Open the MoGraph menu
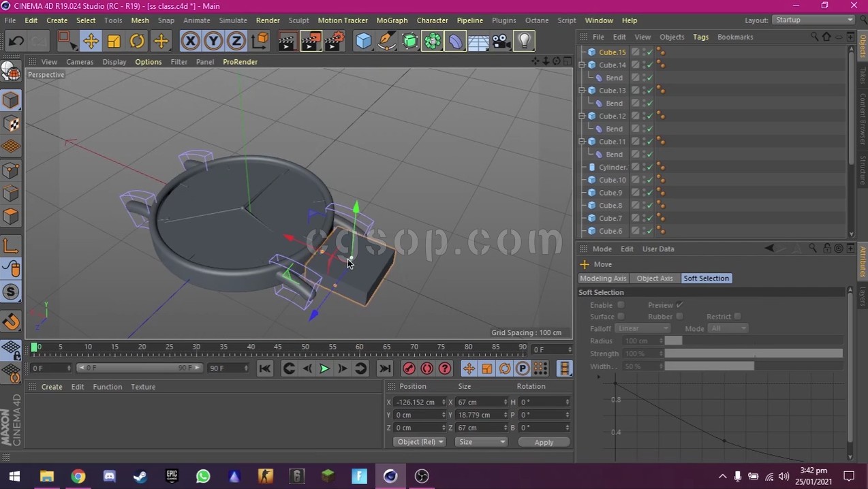 pyautogui.click(x=392, y=20)
